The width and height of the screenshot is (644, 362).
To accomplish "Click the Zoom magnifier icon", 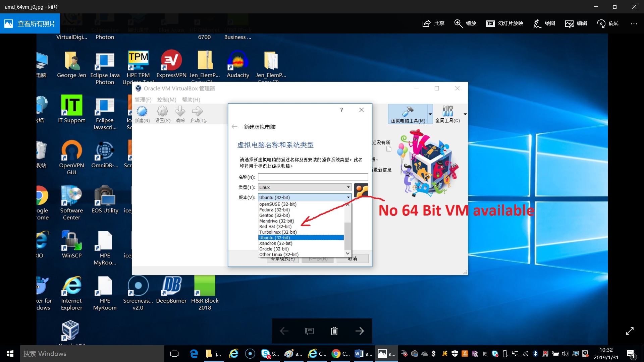I will tap(458, 23).
